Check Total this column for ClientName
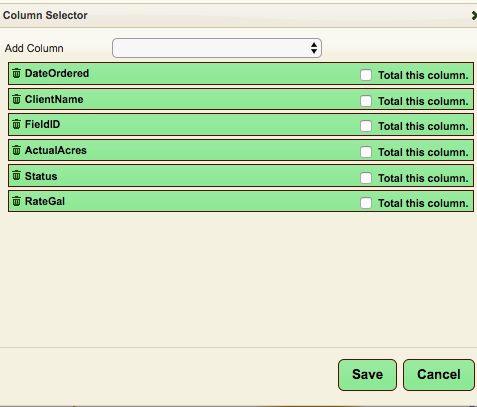 pyautogui.click(x=366, y=101)
